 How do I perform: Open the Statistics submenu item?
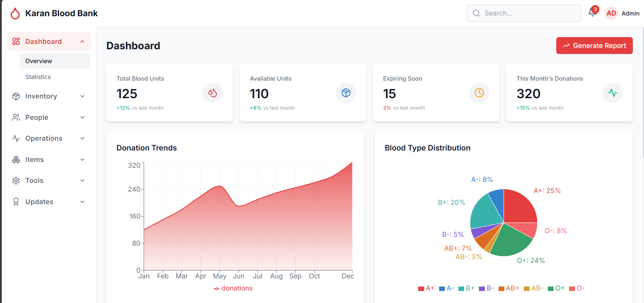pos(38,77)
